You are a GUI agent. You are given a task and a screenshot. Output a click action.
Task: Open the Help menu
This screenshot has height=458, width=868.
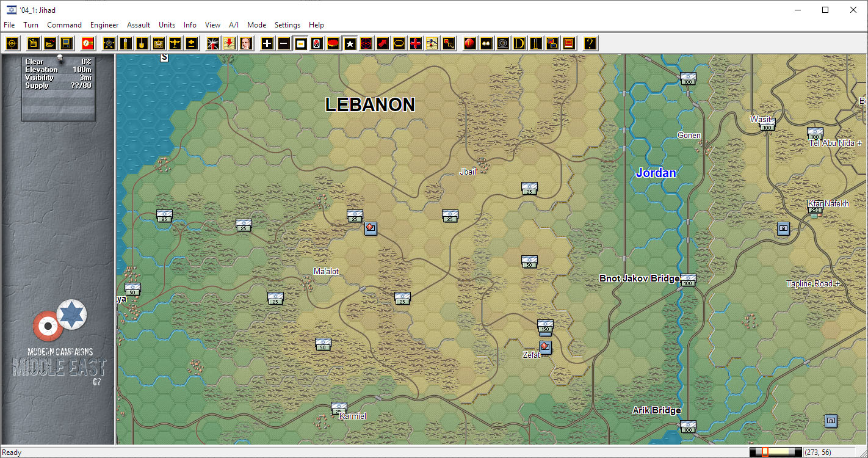coord(316,25)
